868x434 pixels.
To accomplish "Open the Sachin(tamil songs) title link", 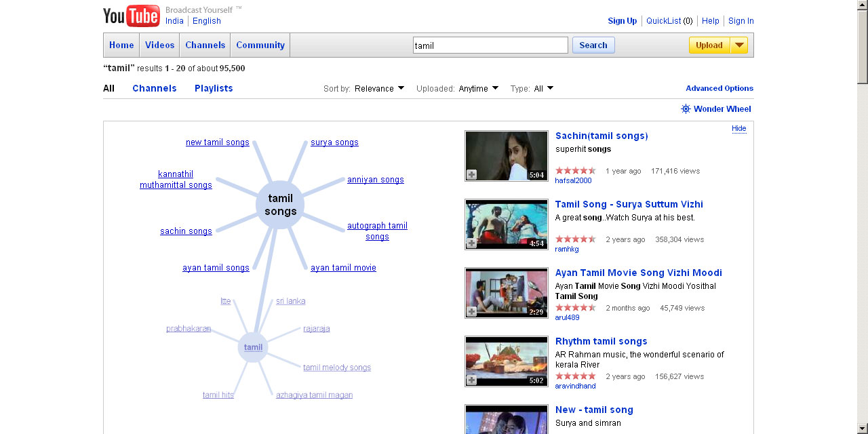I will pyautogui.click(x=601, y=136).
